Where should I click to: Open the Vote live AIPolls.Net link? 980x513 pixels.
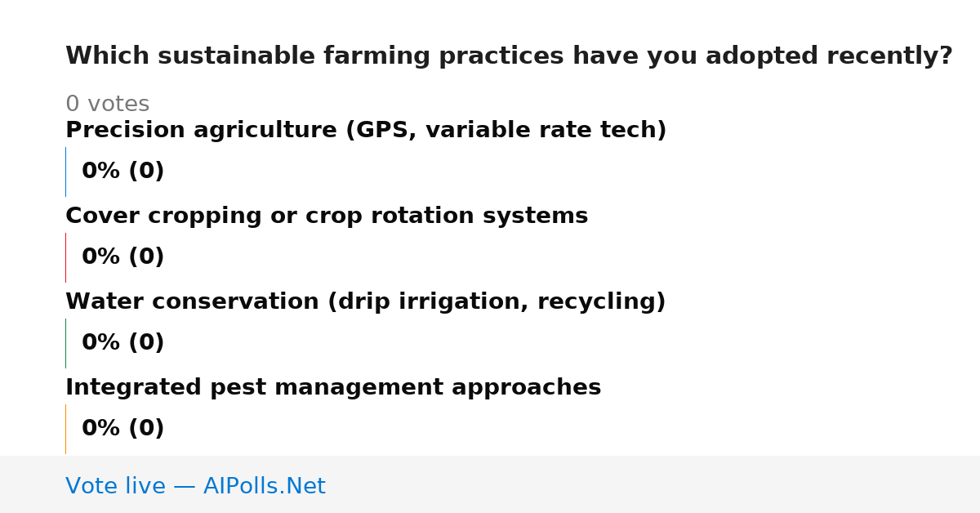coord(195,486)
